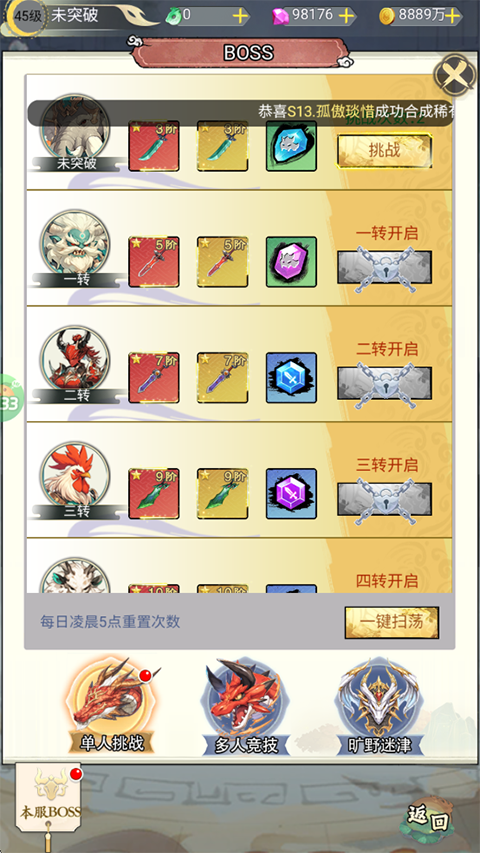Select 旷野迷津 wilderness maze mode
This screenshot has width=480, height=853.
[379, 707]
